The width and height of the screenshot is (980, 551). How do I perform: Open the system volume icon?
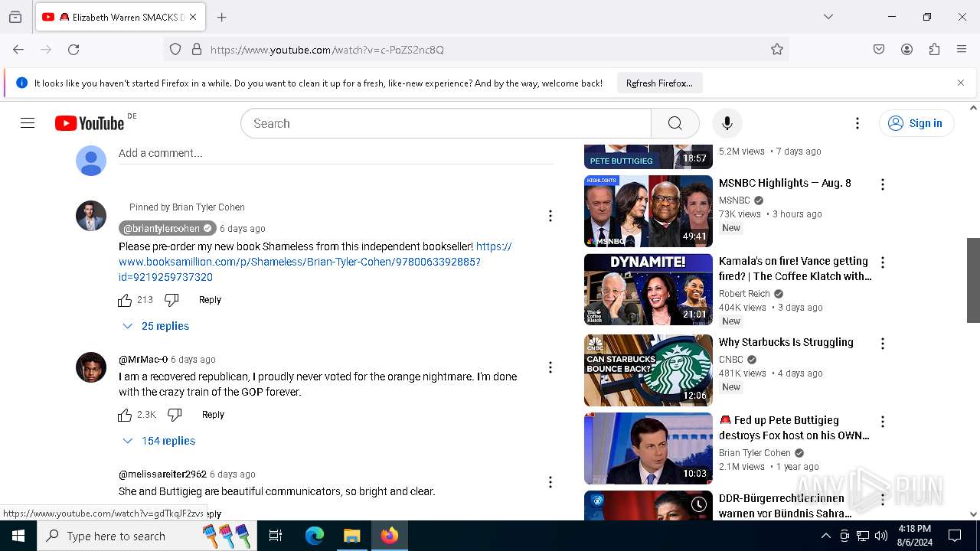point(881,536)
